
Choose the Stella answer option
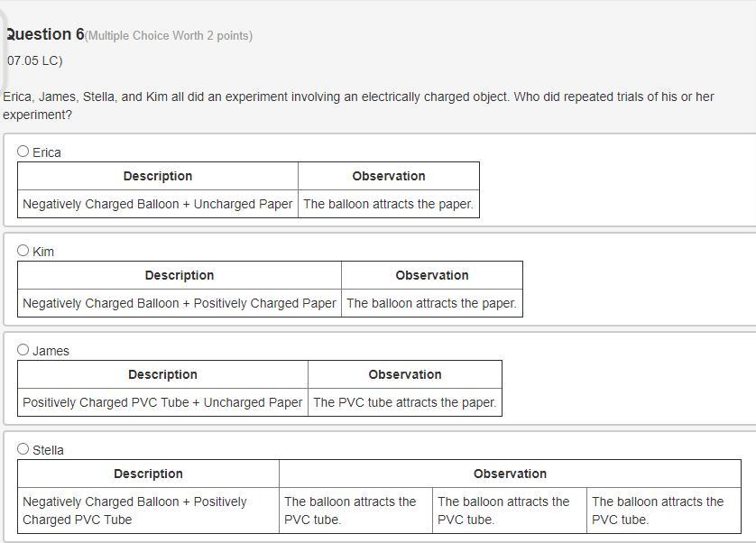pos(23,449)
